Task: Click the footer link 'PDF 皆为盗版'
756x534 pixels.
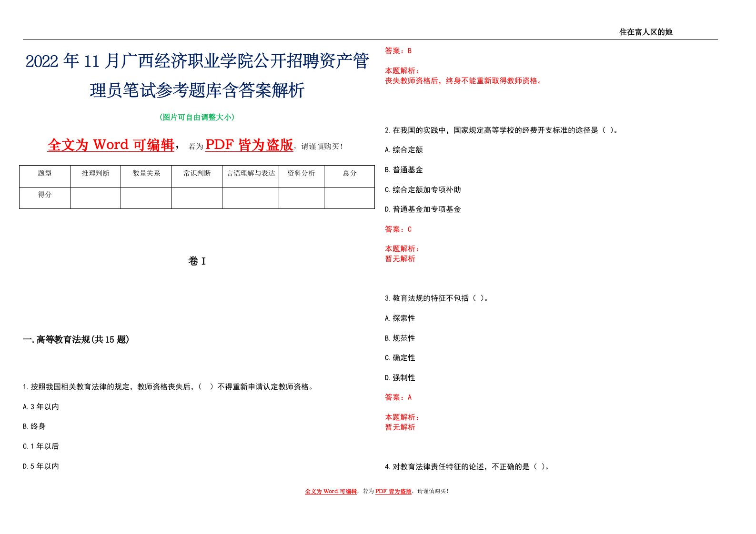Action: coord(393,491)
